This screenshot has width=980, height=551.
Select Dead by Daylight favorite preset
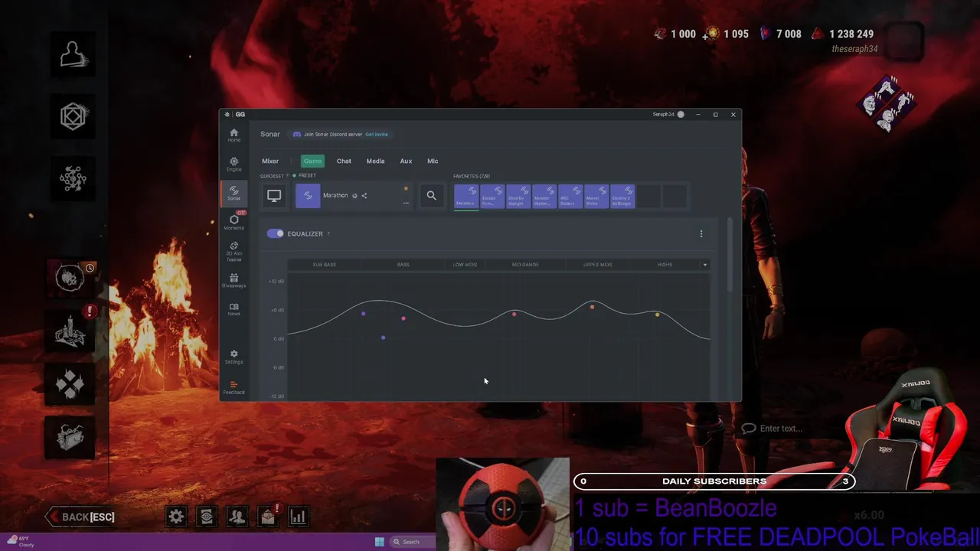(518, 196)
